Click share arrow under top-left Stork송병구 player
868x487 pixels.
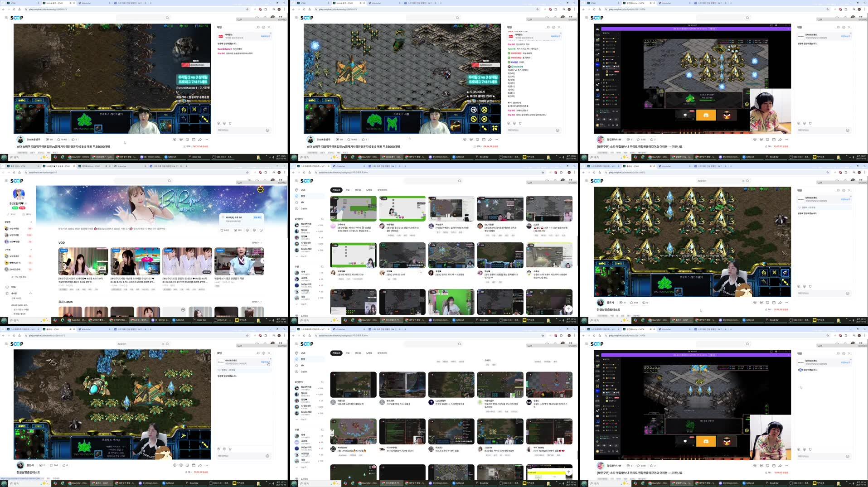200,140
